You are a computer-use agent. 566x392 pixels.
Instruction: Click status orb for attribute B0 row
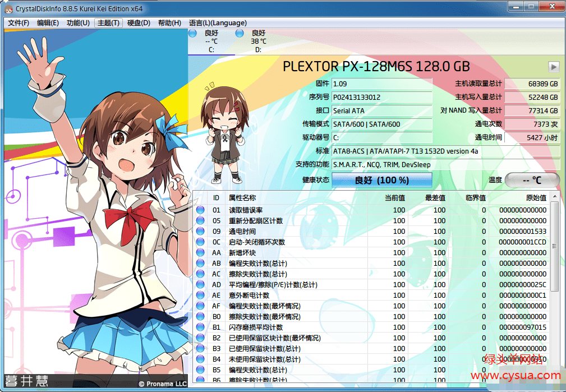(x=200, y=316)
